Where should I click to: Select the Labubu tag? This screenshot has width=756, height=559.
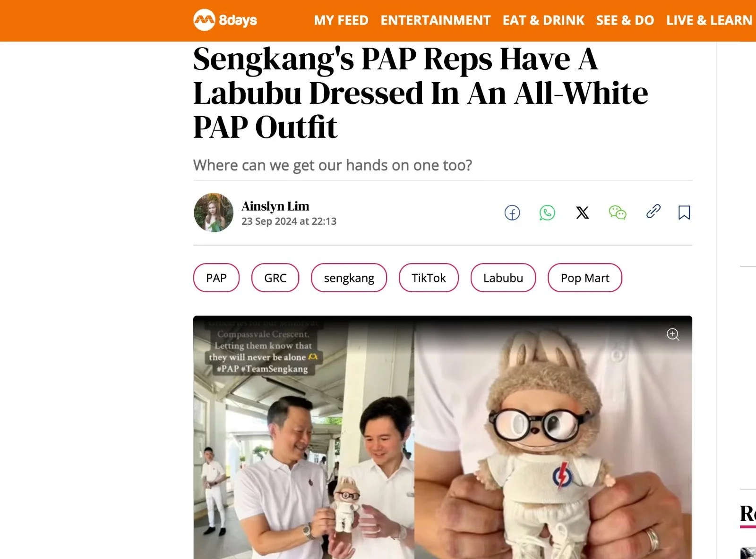click(503, 278)
